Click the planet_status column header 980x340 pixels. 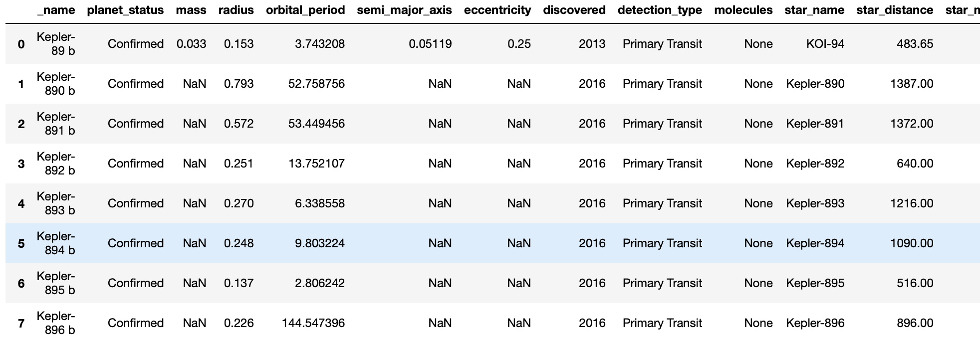(125, 10)
